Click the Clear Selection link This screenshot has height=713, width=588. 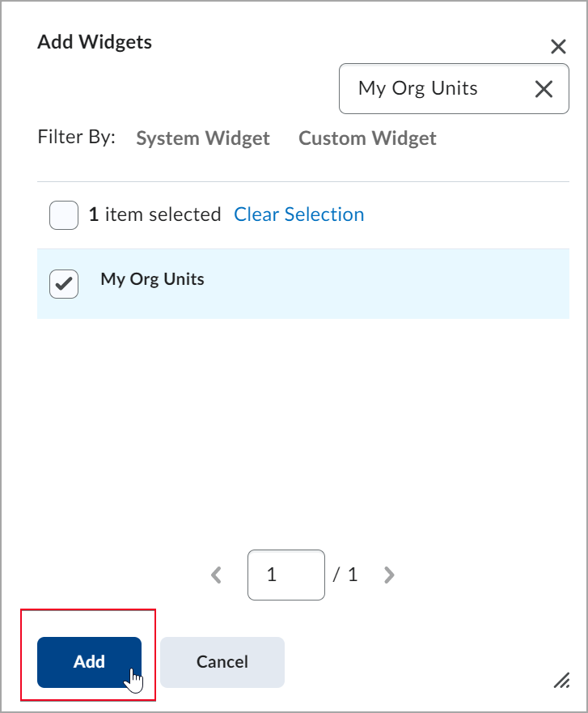point(298,214)
